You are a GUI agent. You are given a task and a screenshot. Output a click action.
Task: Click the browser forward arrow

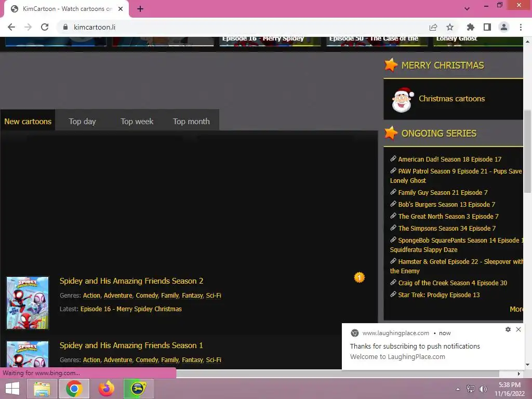coord(28,27)
